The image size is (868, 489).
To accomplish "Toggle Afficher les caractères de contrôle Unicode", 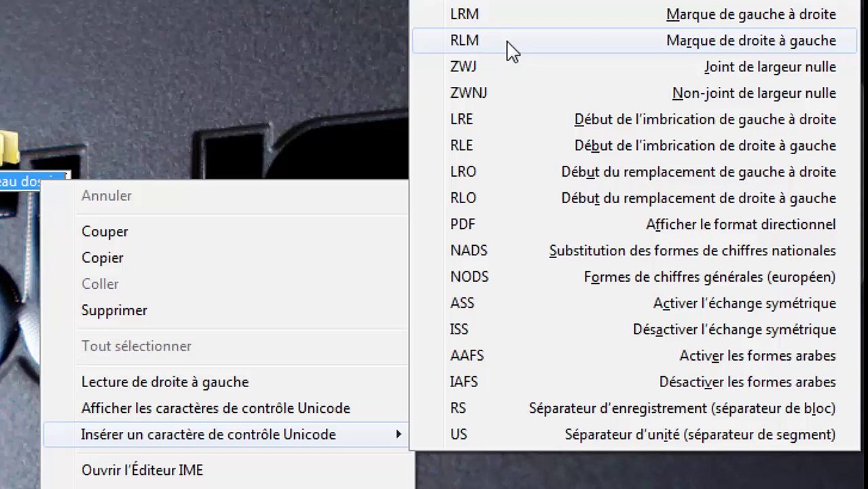I will [x=225, y=409].
